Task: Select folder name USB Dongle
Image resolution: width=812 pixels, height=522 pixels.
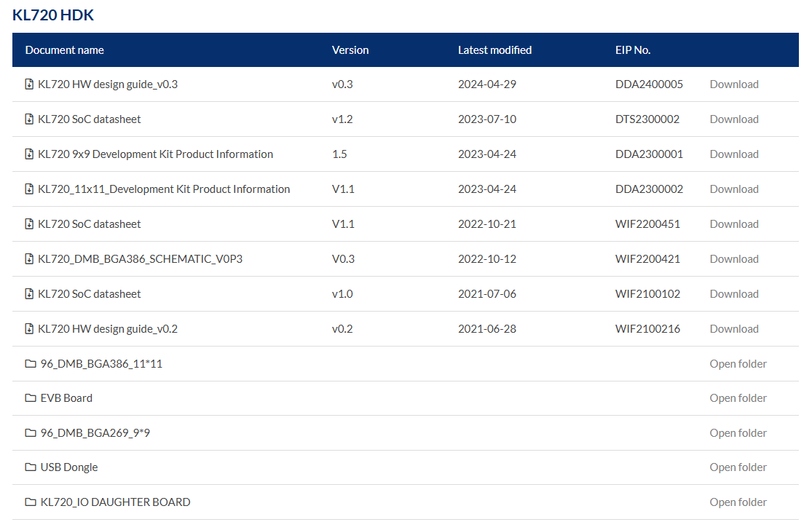Action: pos(69,467)
